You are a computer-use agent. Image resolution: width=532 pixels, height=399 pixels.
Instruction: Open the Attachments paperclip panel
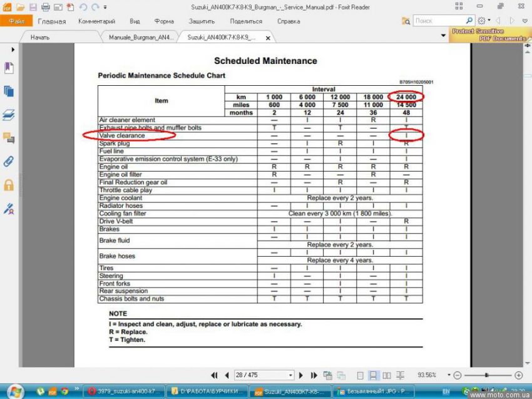(9, 161)
